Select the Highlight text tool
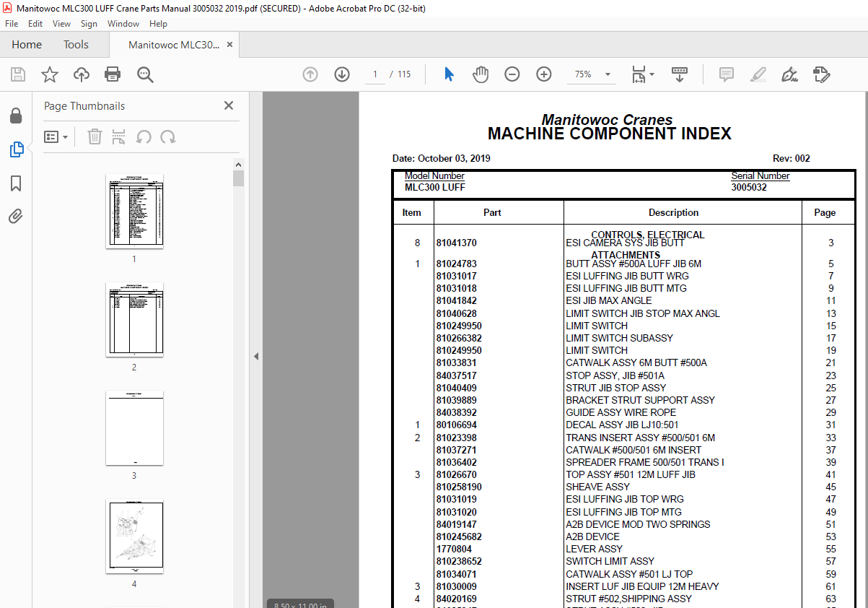This screenshot has height=608, width=868. pyautogui.click(x=758, y=74)
